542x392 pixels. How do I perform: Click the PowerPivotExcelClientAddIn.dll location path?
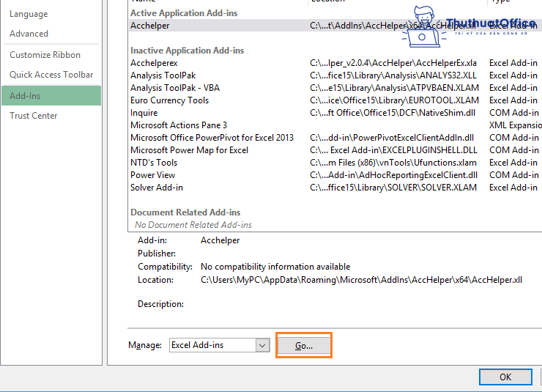(x=392, y=138)
